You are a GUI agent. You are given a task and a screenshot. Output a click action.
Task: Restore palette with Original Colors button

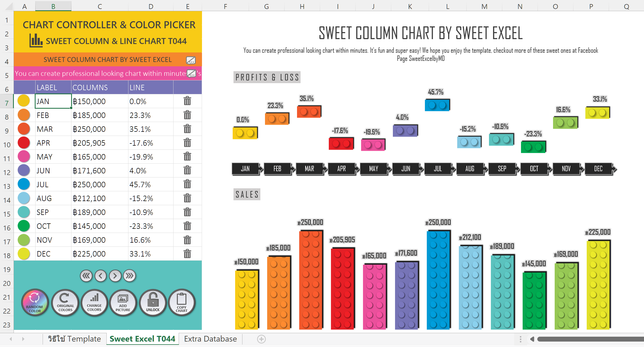coord(65,302)
